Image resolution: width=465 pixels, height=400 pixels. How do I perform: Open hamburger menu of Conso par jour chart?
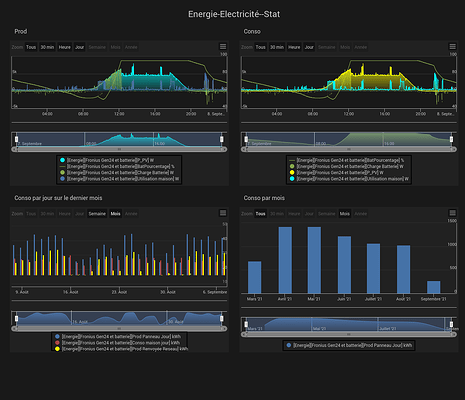[x=223, y=213]
